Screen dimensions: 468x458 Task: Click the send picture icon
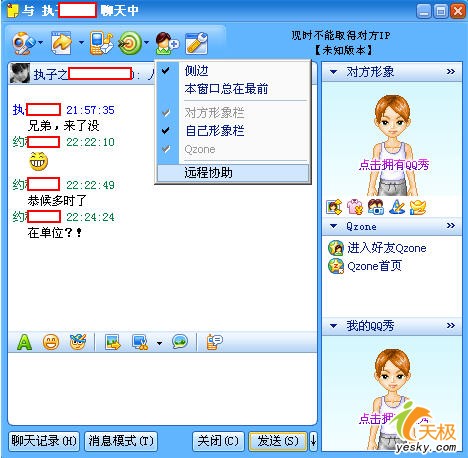[x=112, y=342]
